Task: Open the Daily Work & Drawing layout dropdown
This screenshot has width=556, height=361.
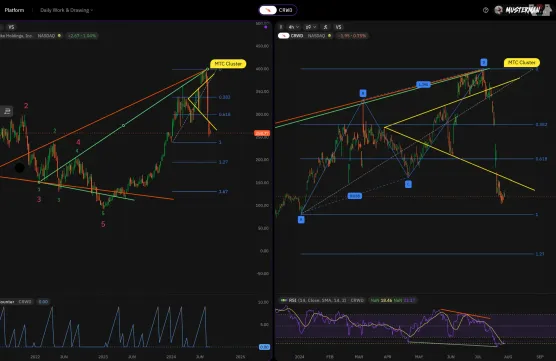Action: click(66, 10)
